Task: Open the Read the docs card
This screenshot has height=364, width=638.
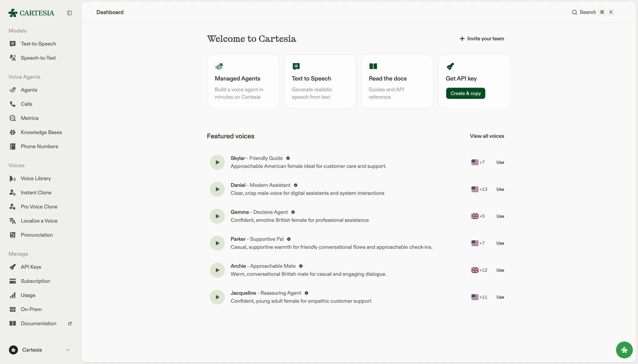Action: click(x=397, y=81)
